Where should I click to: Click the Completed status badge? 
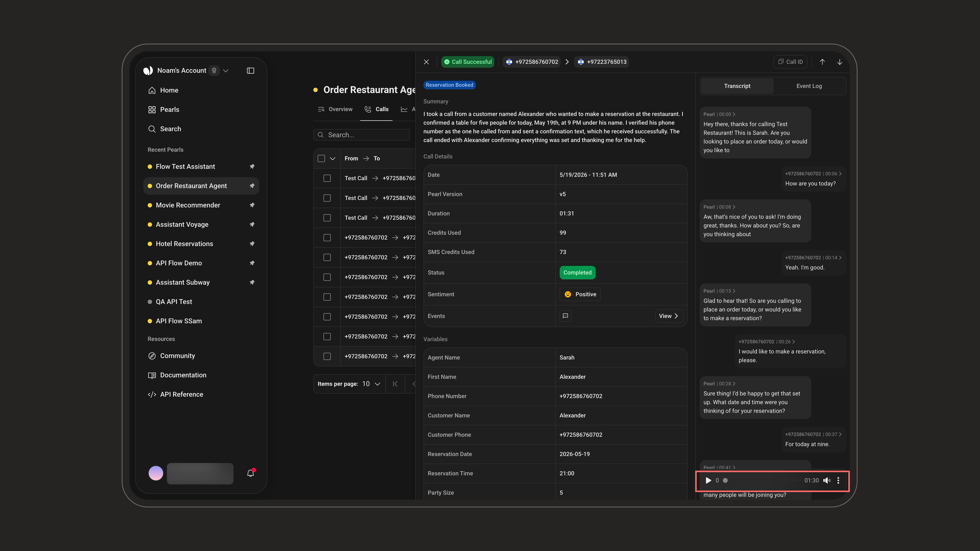(x=577, y=273)
